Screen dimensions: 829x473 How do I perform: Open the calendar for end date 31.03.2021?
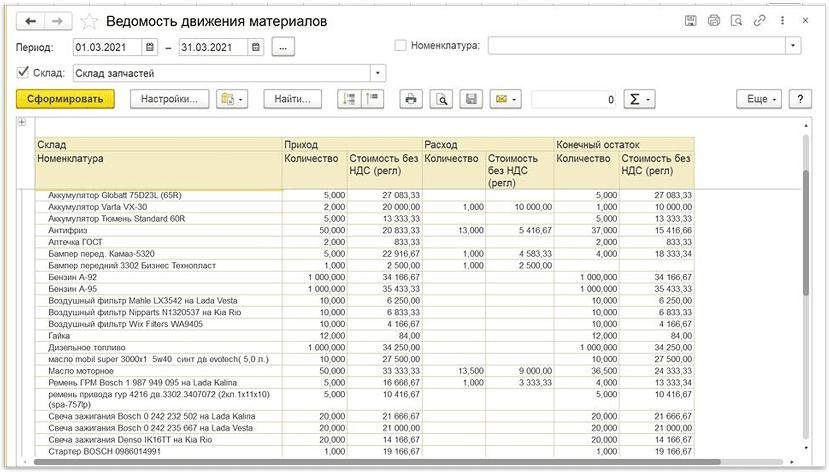tap(256, 47)
